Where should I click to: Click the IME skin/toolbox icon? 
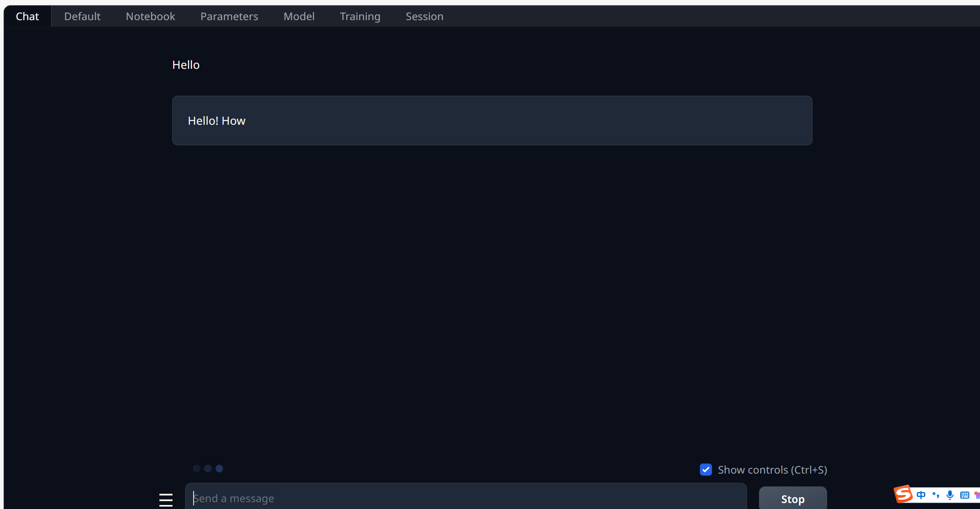pyautogui.click(x=977, y=495)
